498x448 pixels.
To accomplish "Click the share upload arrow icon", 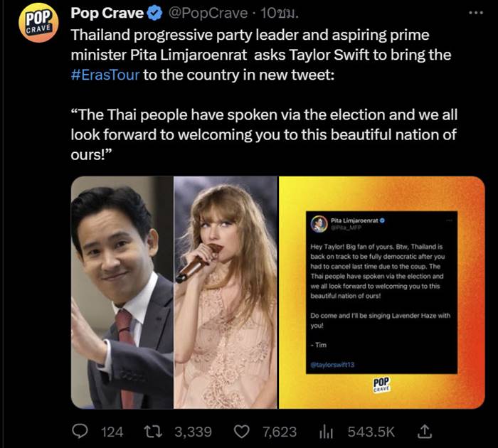I will 425,431.
